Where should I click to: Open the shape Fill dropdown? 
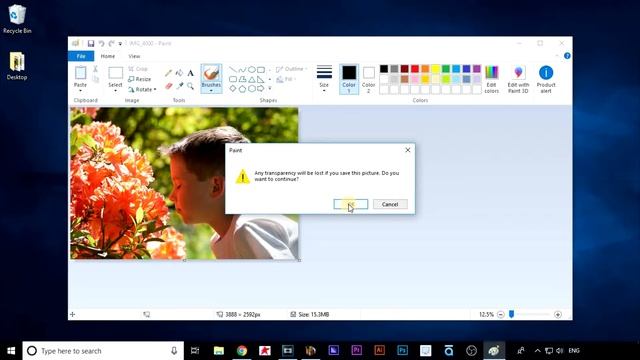(x=286, y=79)
